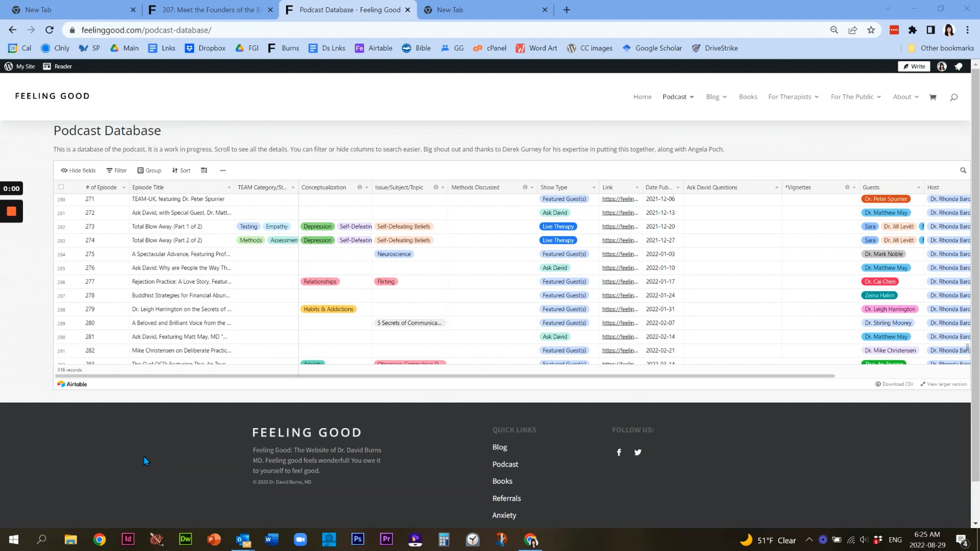Click View larger version link
This screenshot has width=980, height=551.
tap(944, 384)
